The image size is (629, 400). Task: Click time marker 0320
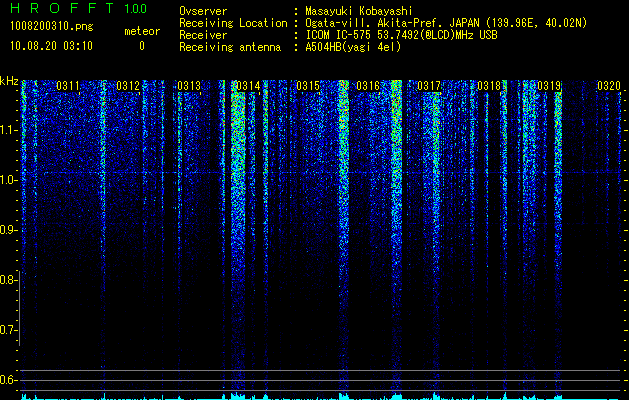pos(609,86)
